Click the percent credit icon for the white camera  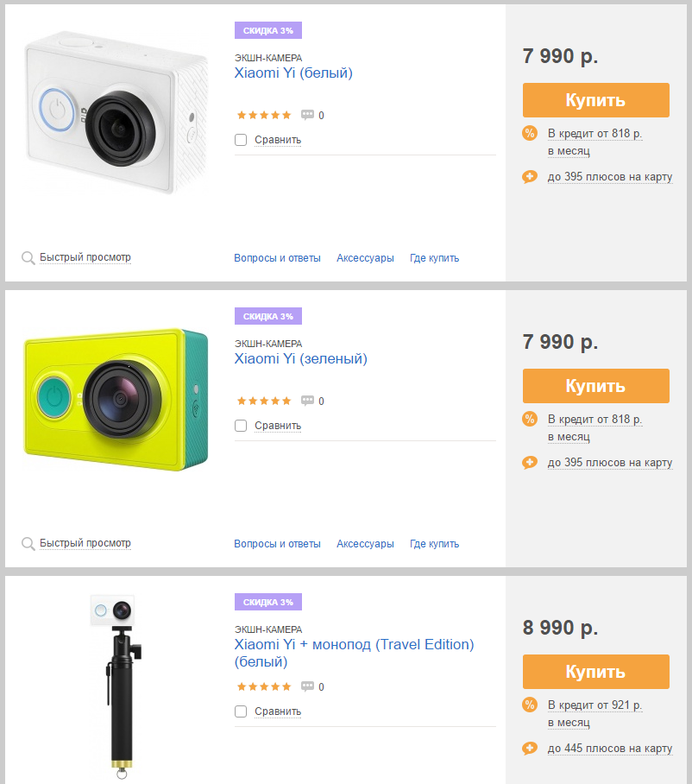coord(530,133)
